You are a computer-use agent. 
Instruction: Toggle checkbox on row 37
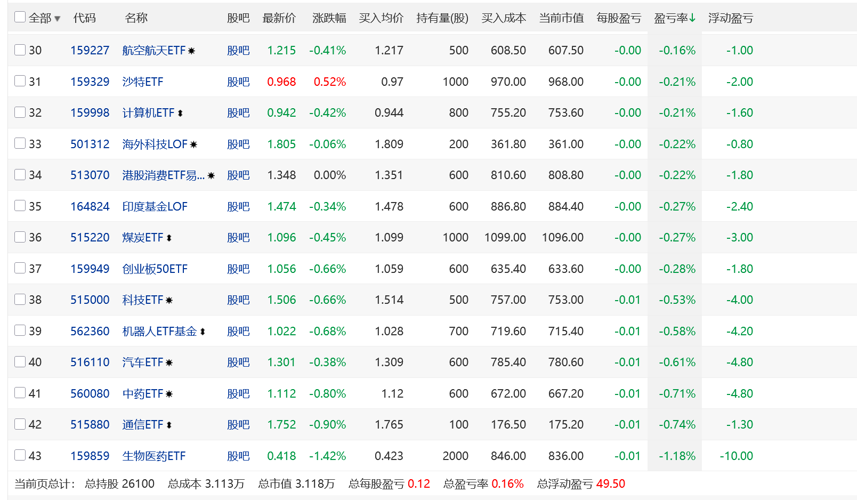coord(20,268)
